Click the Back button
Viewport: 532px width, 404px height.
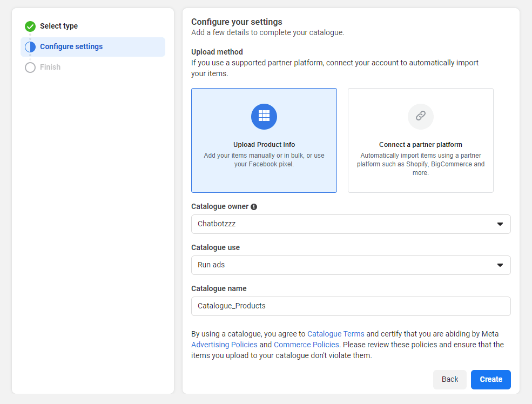click(449, 379)
